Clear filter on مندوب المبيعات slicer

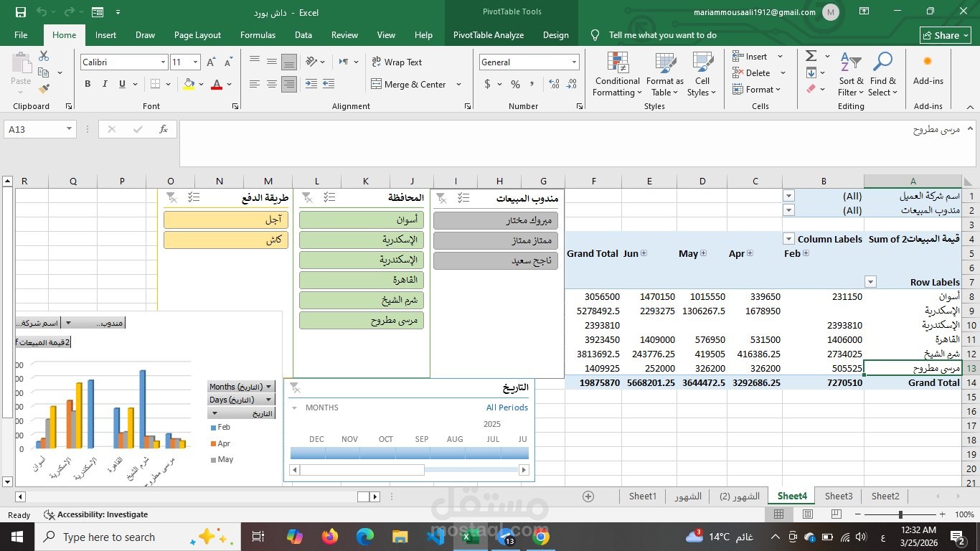point(442,197)
